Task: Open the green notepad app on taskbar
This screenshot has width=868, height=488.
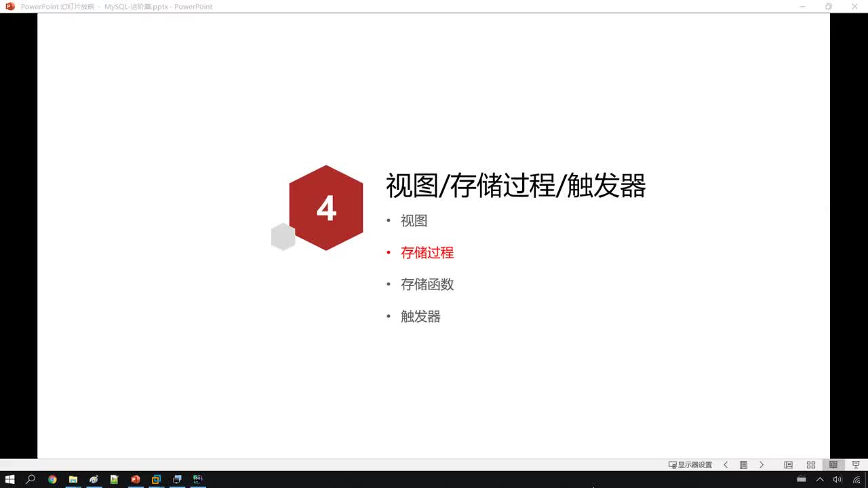Action: [x=115, y=479]
